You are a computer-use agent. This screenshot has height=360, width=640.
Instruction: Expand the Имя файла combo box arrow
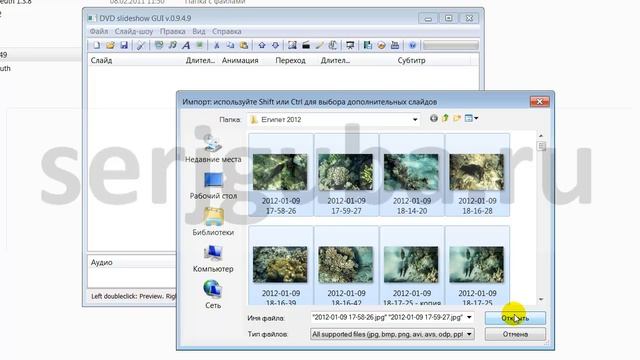(x=469, y=317)
